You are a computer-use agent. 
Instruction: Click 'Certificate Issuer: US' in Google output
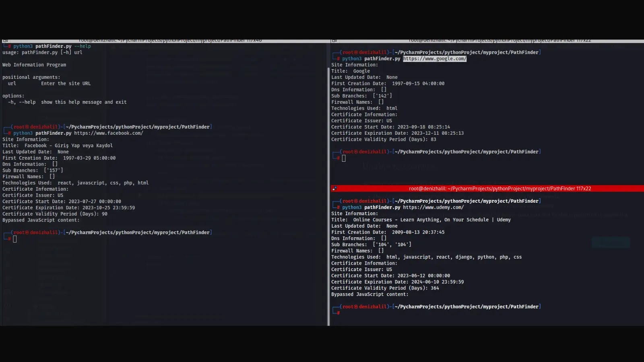pos(362,121)
